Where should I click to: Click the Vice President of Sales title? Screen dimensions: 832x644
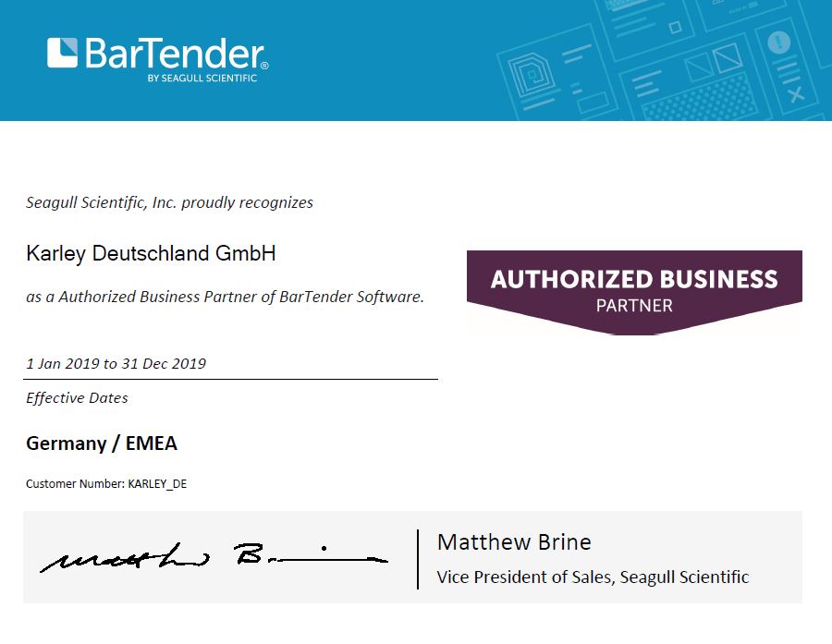[593, 577]
